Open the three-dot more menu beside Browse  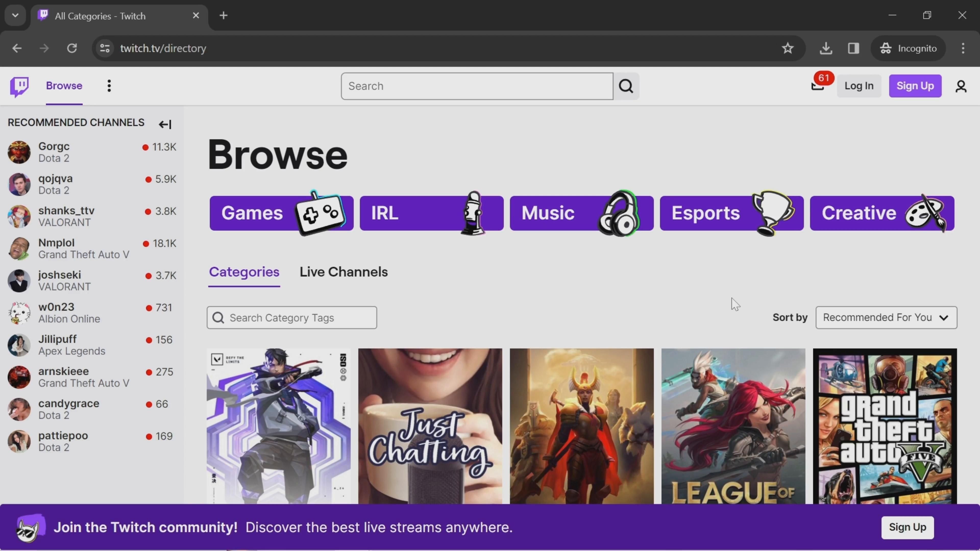[x=109, y=86]
